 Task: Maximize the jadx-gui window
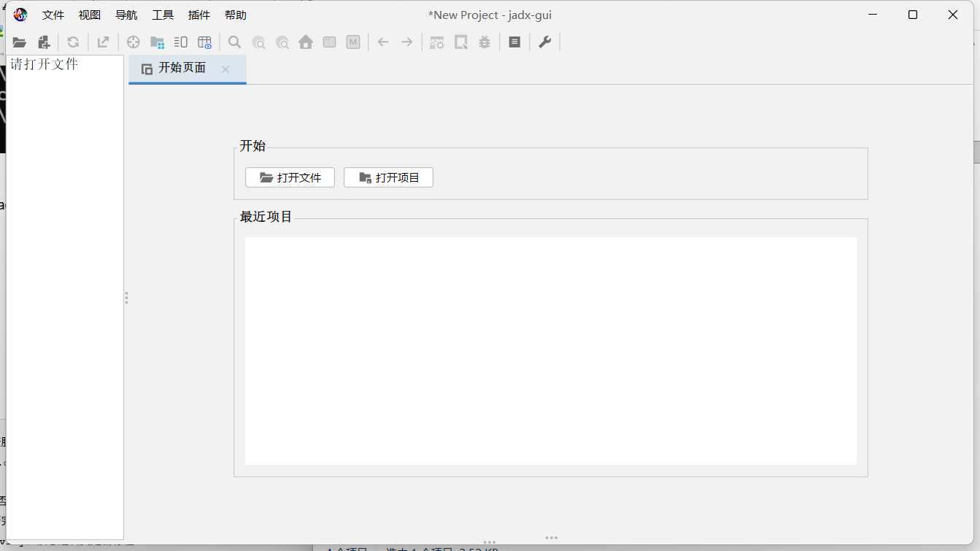point(912,15)
